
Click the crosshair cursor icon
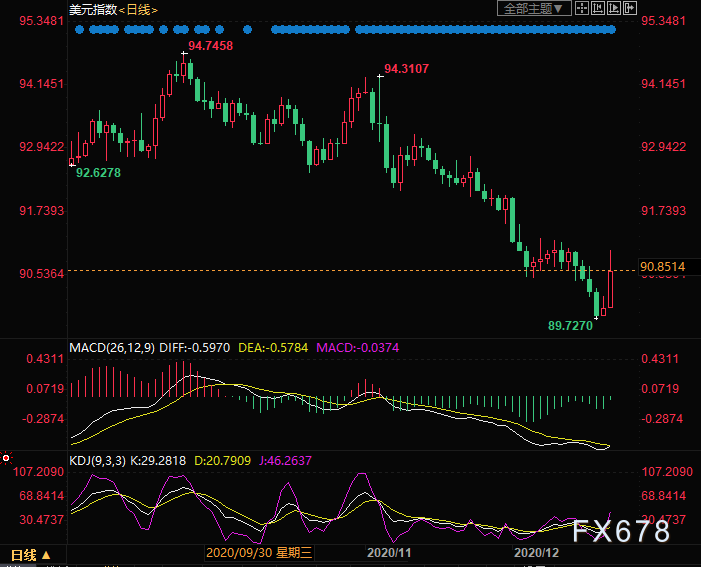click(581, 8)
